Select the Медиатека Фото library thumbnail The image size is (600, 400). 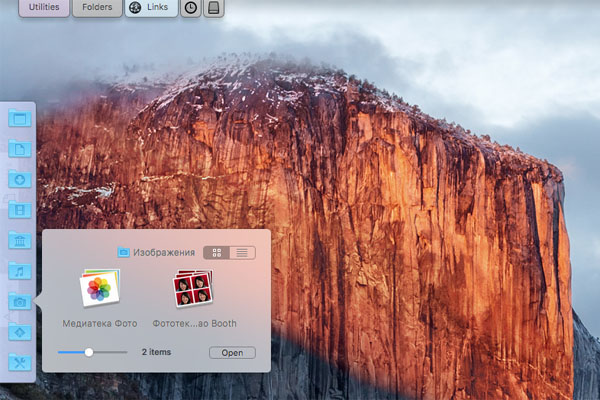[100, 290]
